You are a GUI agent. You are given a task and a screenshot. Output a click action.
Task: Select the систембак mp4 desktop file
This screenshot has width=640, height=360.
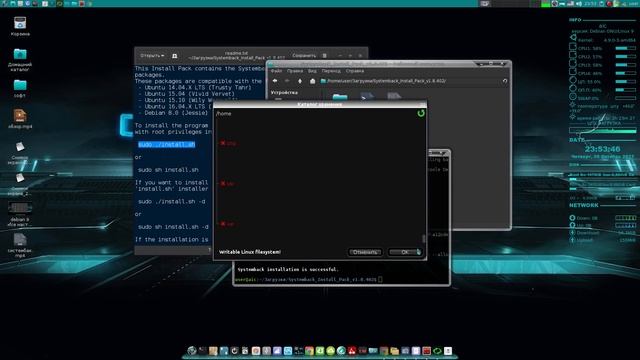tap(20, 245)
